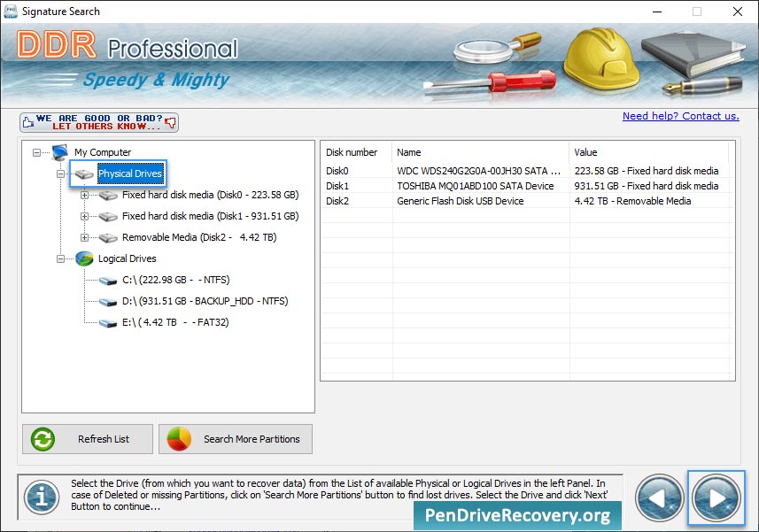Expand Fixed hard disk media Disk0
The height and width of the screenshot is (532, 759).
pos(84,196)
